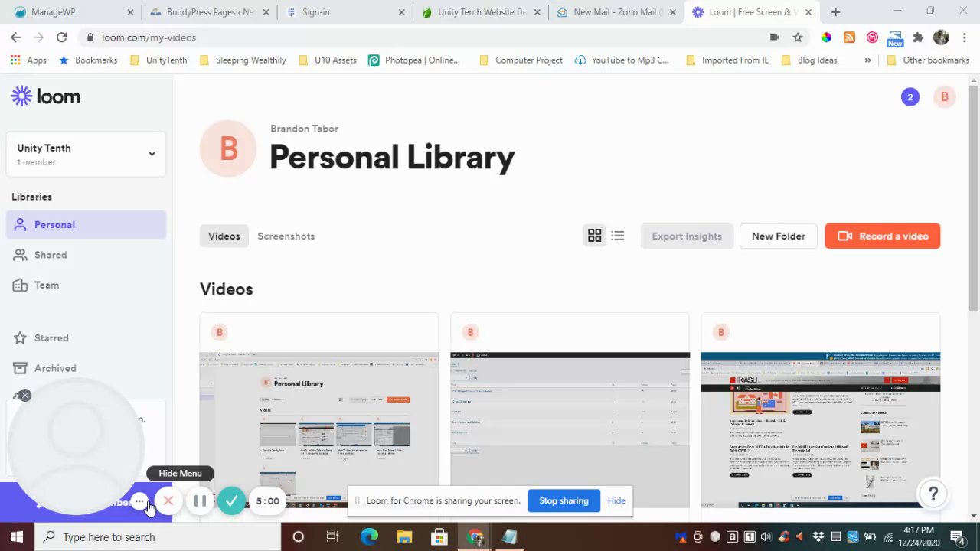
Task: Open the account avatar B menu
Action: pos(944,97)
